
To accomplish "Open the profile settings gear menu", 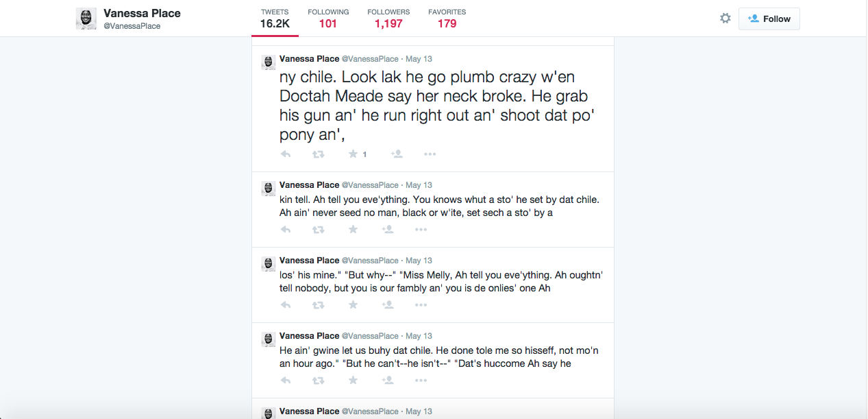I will 725,19.
